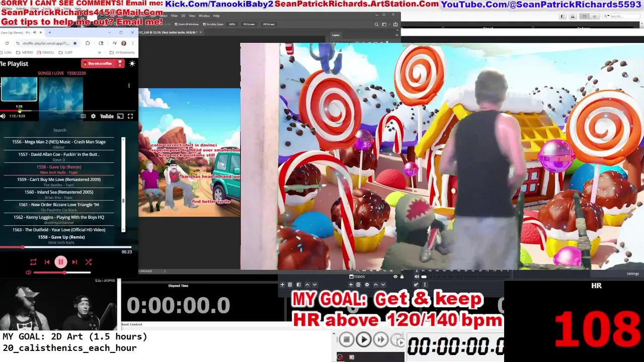Open Photoshop 3D menu
The width and height of the screenshot is (644, 362).
(183, 16)
